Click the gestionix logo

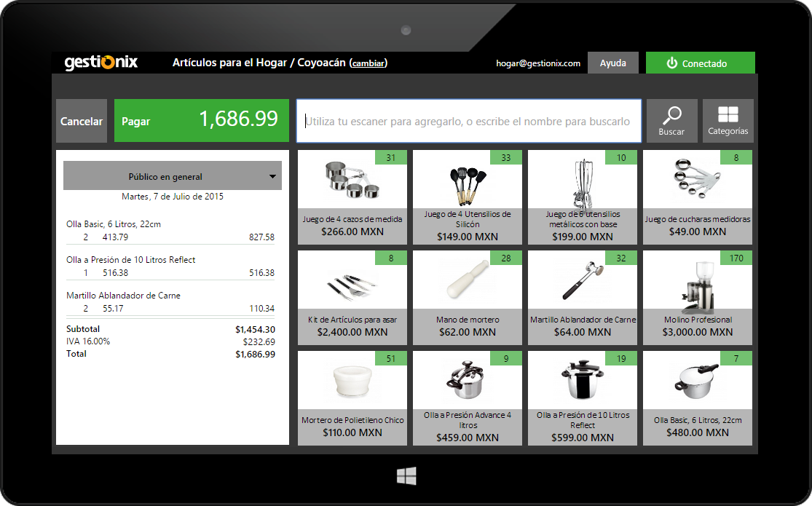(x=100, y=63)
